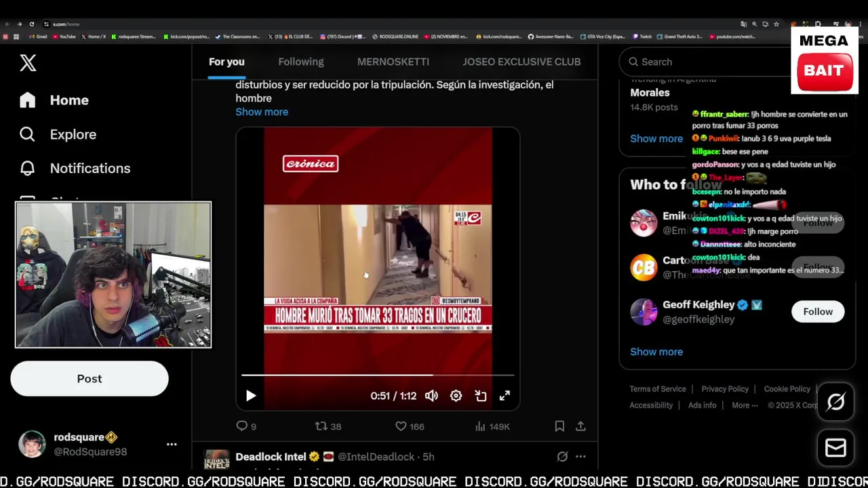This screenshot has width=868, height=488.
Task: Open Chrome three-dot menu
Action: [861, 24]
